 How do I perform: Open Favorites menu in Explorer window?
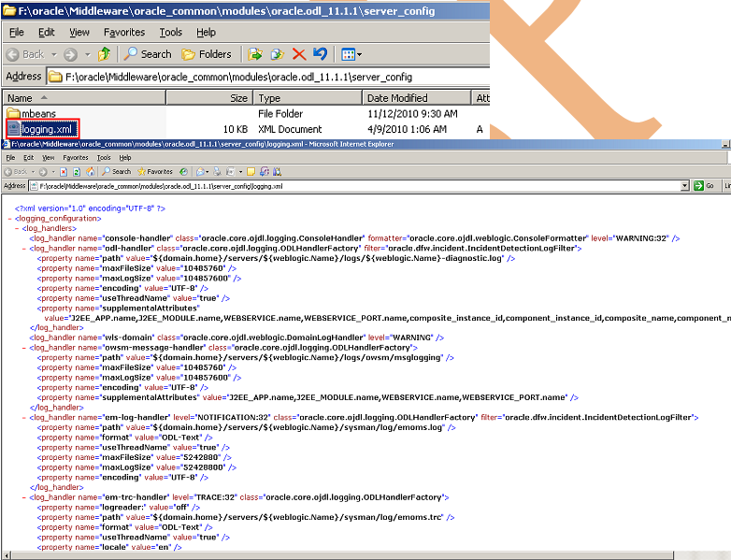(124, 32)
